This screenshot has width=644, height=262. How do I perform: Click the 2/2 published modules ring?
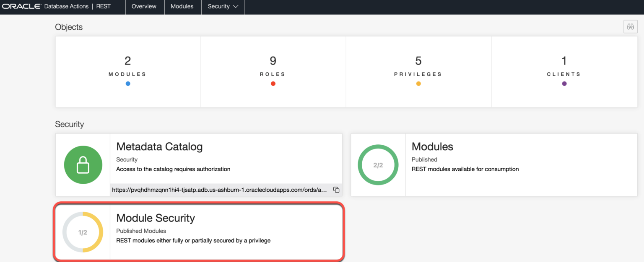(x=378, y=165)
